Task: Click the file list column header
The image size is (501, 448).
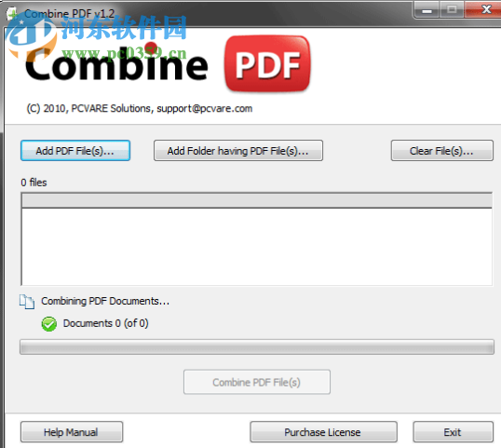Action: tap(257, 200)
